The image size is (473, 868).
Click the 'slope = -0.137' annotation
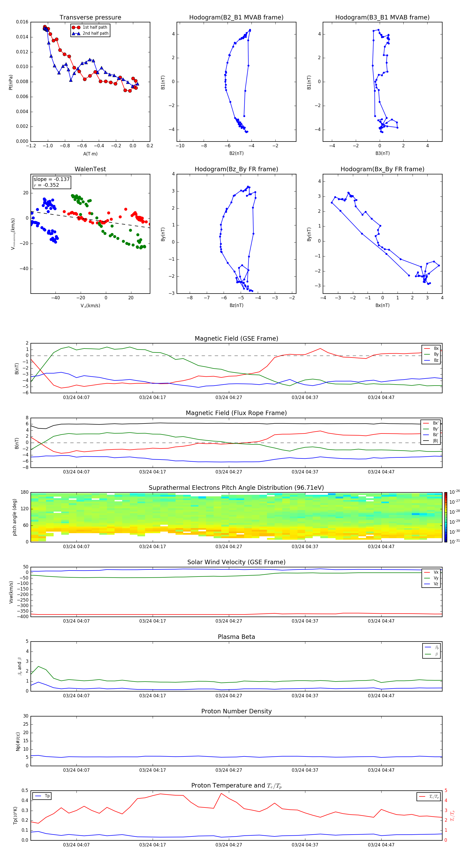point(52,179)
